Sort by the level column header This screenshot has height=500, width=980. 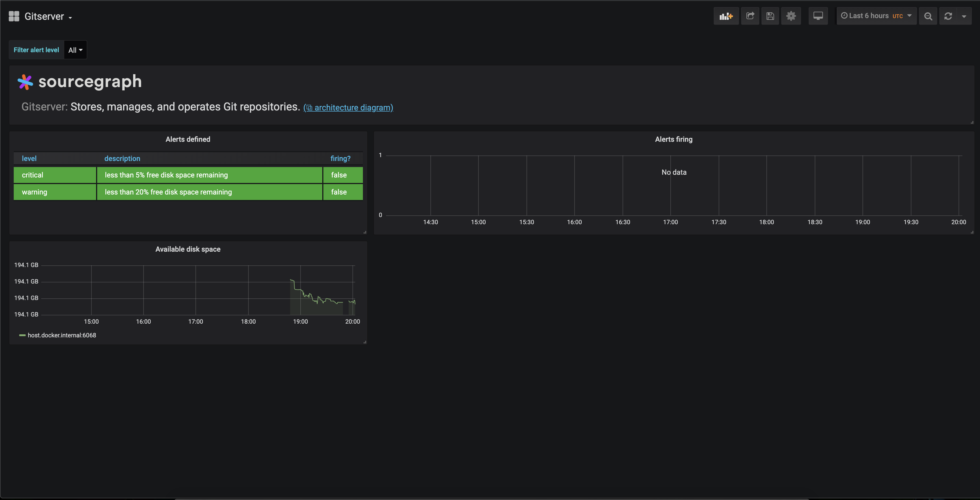[29, 159]
